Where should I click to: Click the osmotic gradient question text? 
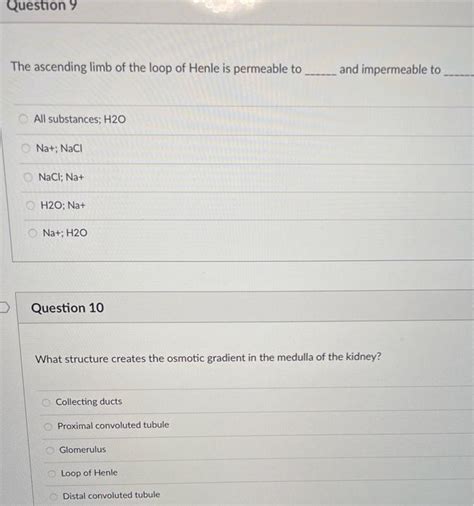(208, 358)
